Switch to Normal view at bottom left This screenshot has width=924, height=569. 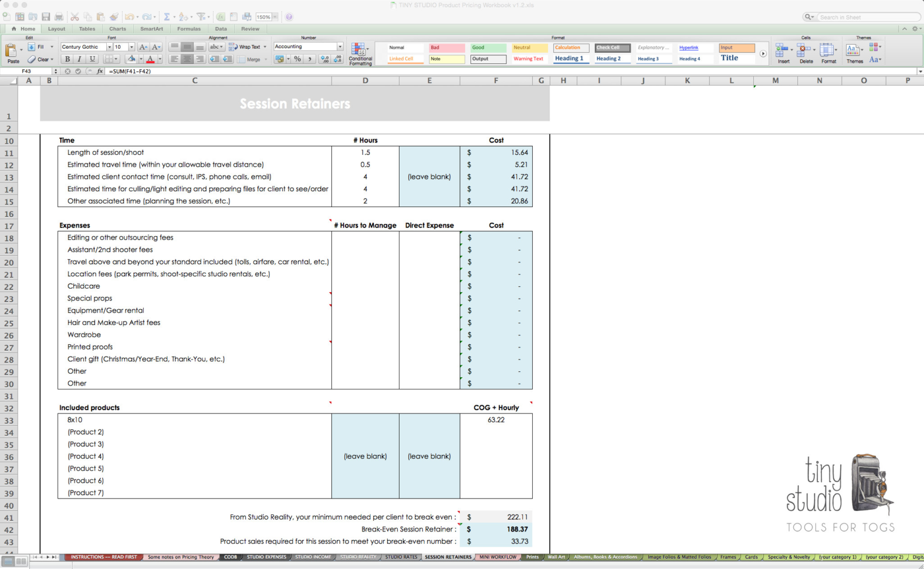(x=8, y=561)
